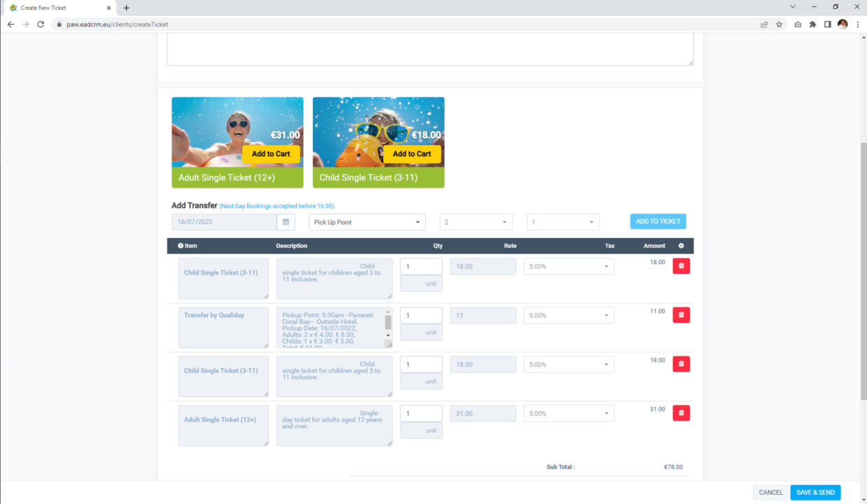Edit quantity for first Child Single Ticket

[x=421, y=266]
